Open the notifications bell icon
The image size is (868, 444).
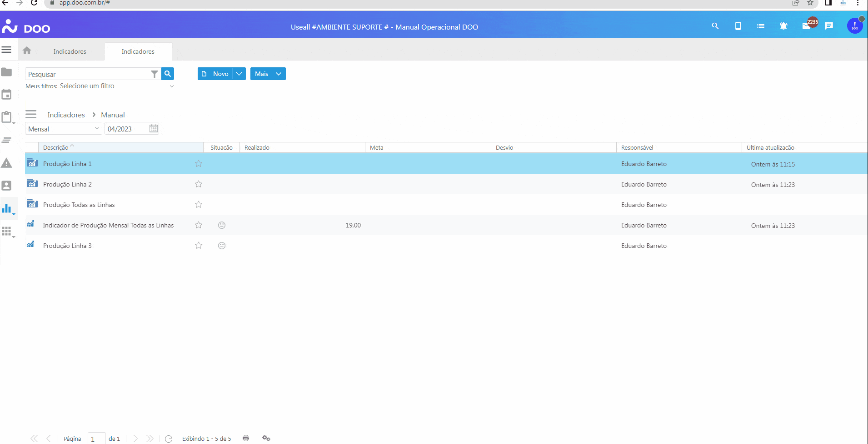click(783, 26)
